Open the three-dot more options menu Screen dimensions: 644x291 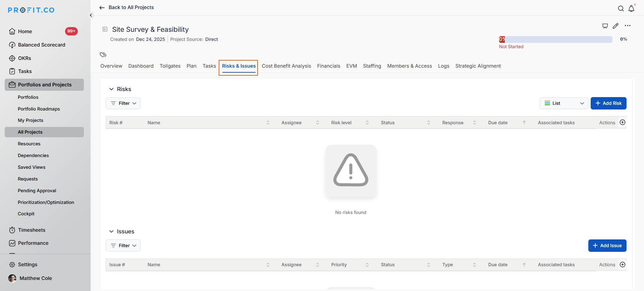(628, 26)
